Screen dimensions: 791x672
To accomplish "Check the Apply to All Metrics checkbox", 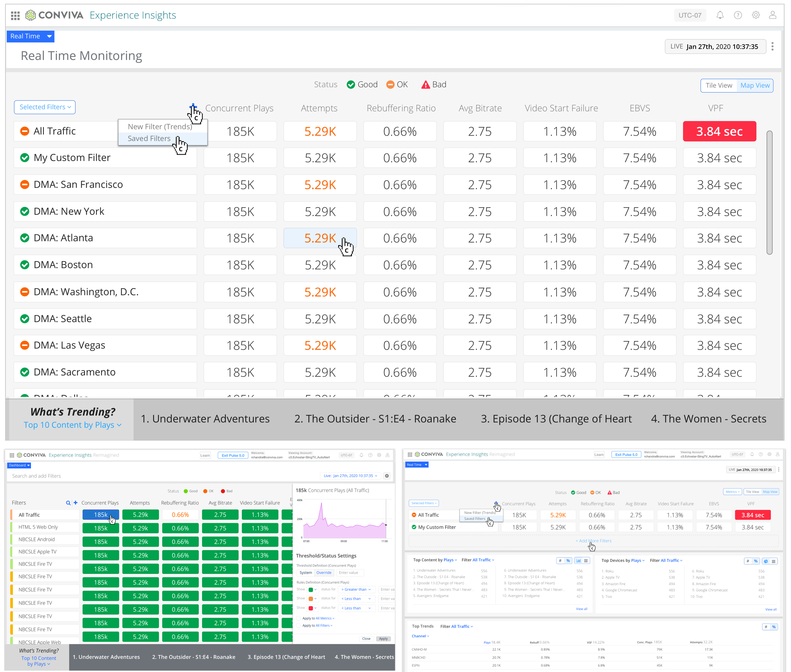I will pyautogui.click(x=299, y=619).
